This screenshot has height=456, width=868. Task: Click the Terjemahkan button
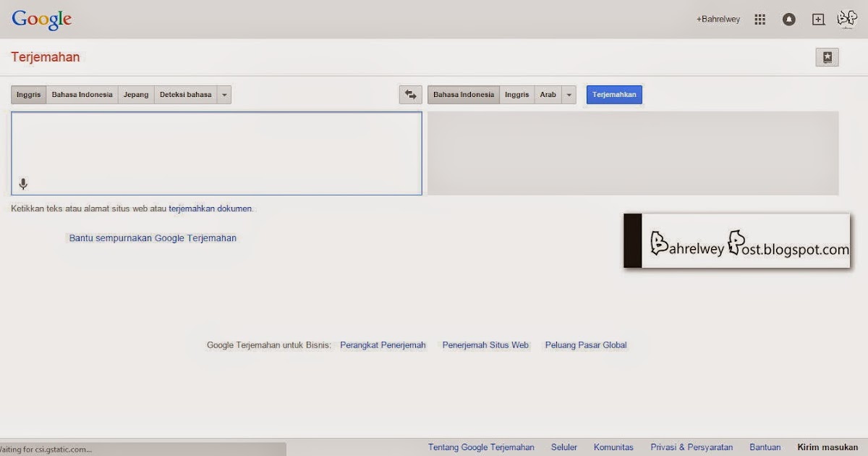pyautogui.click(x=614, y=95)
